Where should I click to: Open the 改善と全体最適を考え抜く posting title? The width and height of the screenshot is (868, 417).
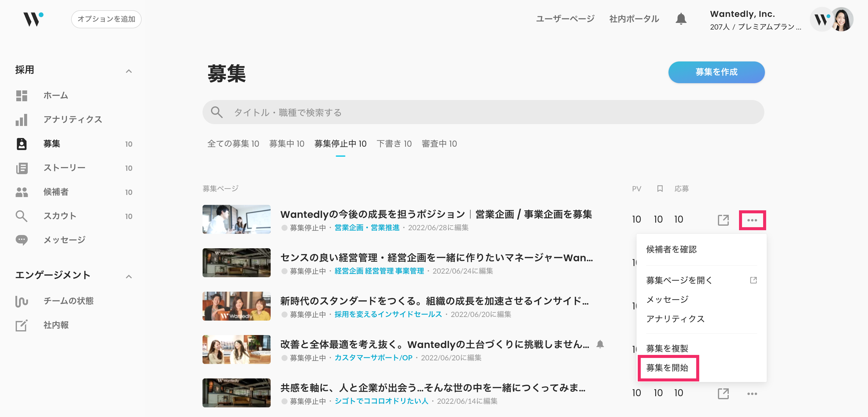click(435, 344)
